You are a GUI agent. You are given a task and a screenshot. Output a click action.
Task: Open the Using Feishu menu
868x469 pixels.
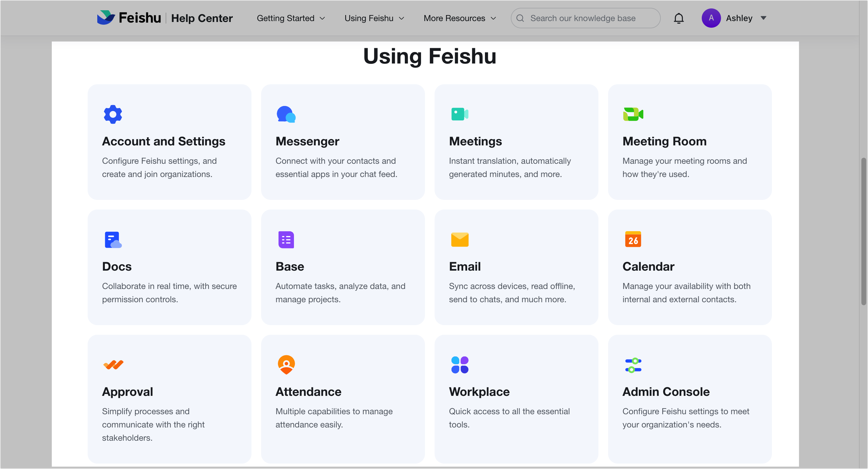coord(374,18)
